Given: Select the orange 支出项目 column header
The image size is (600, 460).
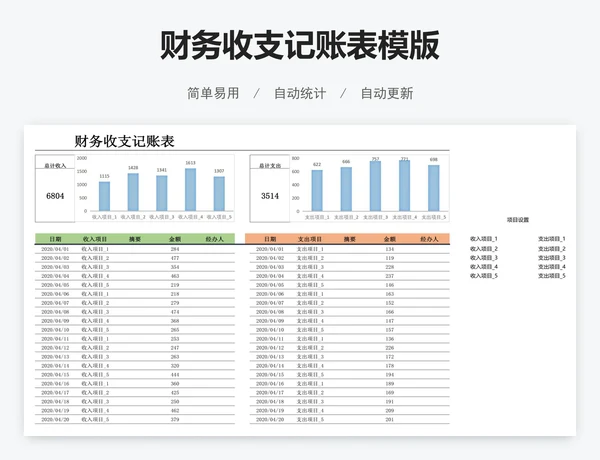Looking at the screenshot, I should tap(310, 239).
